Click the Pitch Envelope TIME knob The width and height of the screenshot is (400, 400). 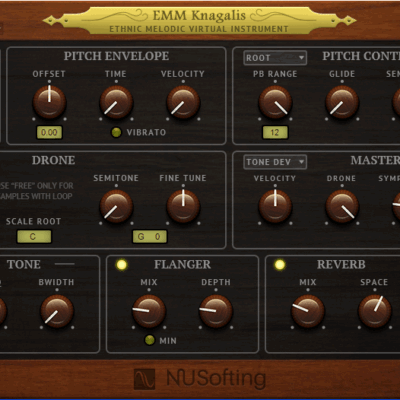pyautogui.click(x=116, y=102)
